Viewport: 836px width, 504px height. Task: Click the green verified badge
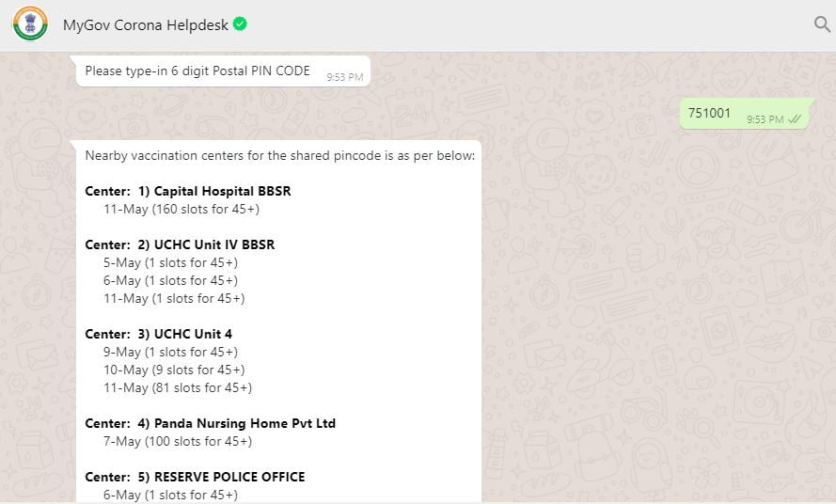point(240,24)
